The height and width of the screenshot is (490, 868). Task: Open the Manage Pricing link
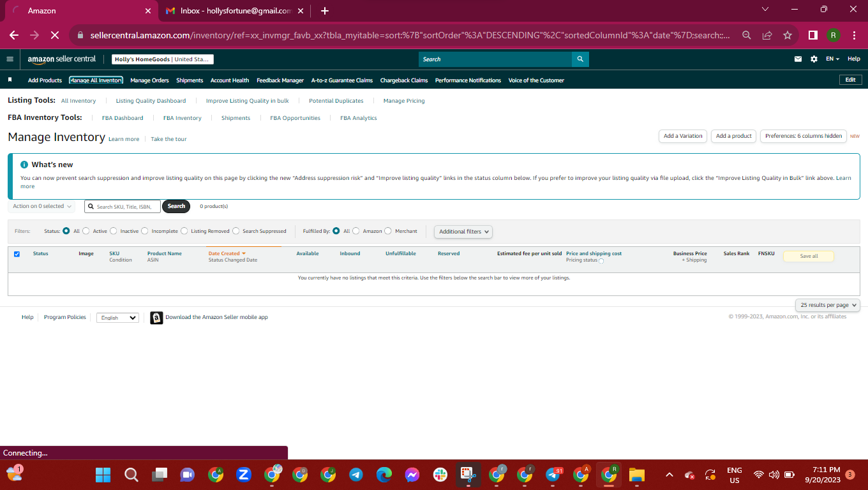[404, 101]
